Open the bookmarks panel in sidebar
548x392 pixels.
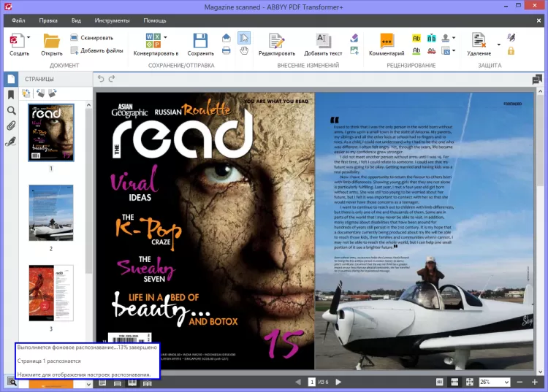11,95
